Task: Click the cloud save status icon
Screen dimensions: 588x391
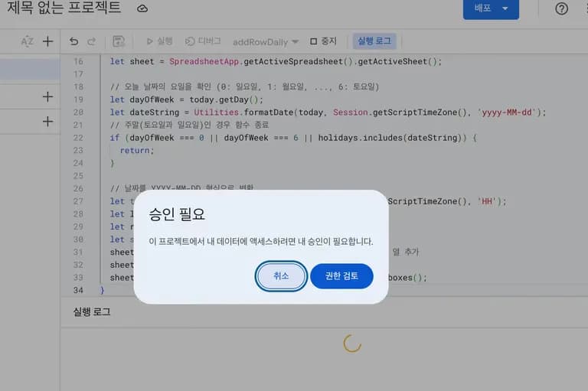Action: (142, 8)
